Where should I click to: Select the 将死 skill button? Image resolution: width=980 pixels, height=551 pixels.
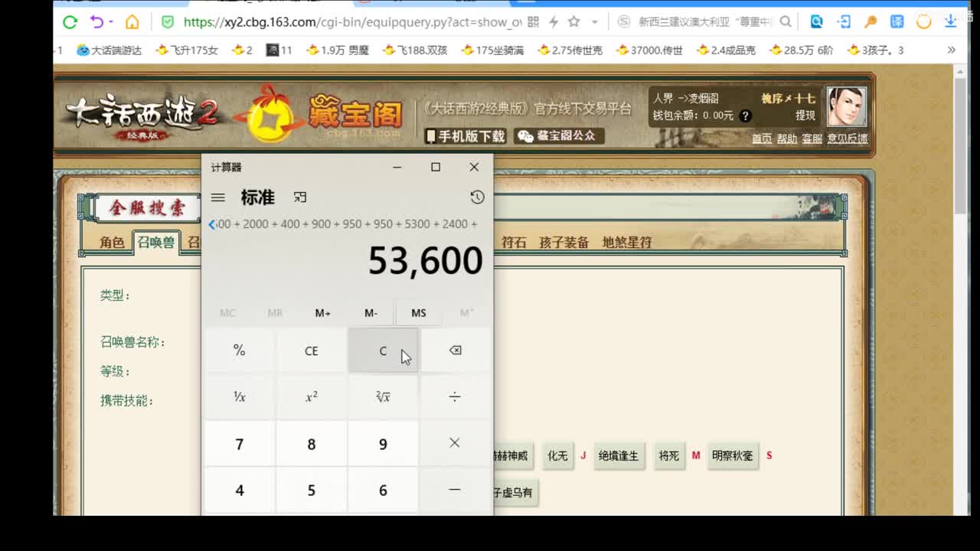coord(669,455)
